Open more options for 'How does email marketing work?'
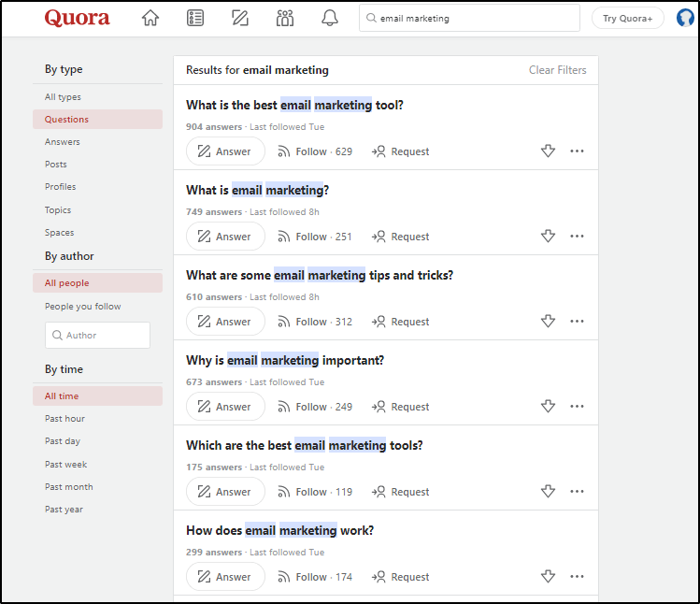700x604 pixels. 577,576
